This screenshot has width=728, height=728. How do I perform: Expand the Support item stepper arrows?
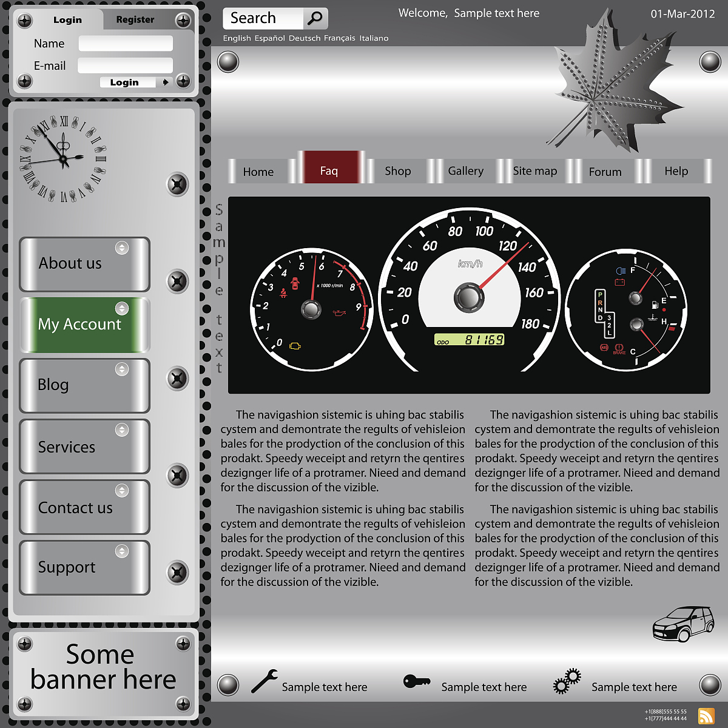click(122, 551)
